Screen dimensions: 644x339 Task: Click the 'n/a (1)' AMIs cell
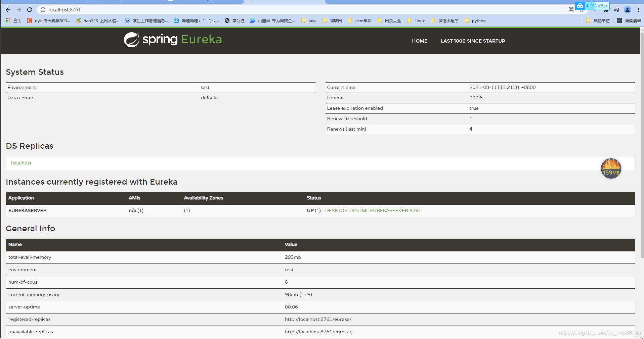pyautogui.click(x=136, y=210)
